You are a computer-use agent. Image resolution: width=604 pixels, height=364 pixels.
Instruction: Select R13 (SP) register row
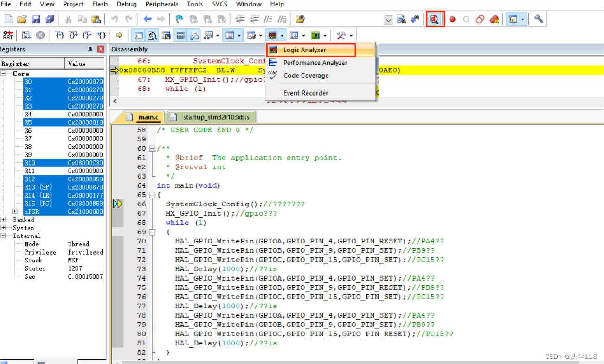tap(64, 187)
